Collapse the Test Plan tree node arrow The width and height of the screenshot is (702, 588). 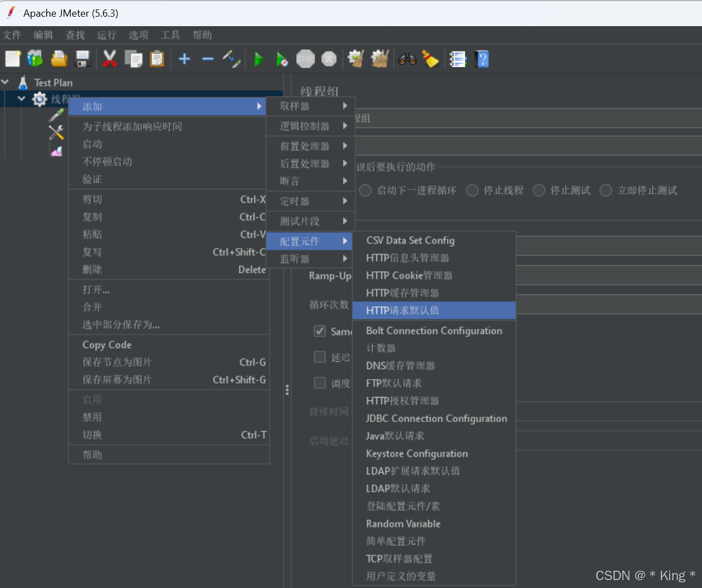pyautogui.click(x=6, y=82)
